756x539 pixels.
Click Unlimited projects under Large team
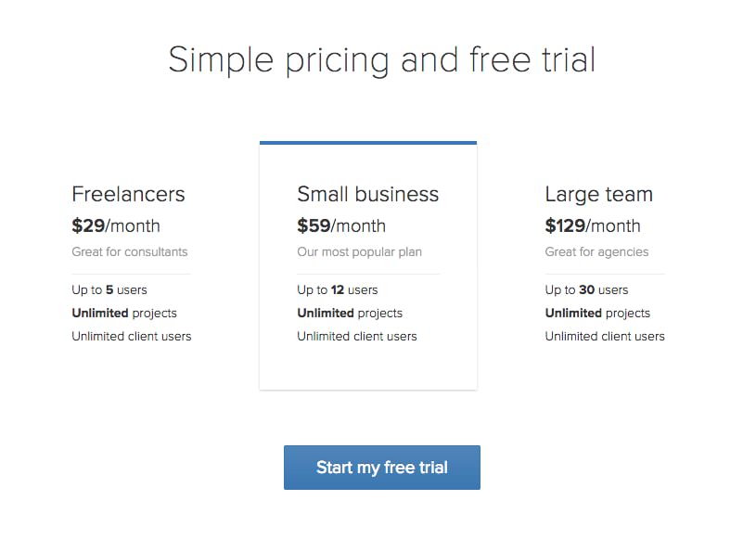(597, 313)
